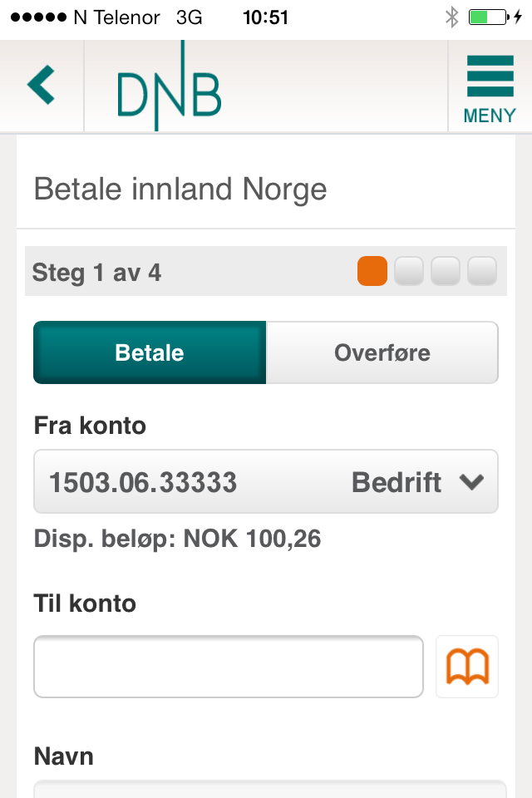Tap the signal strength dots
This screenshot has width=532, height=798.
point(37,17)
